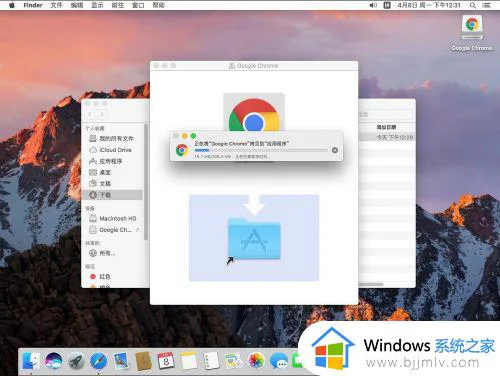This screenshot has width=500, height=376.
Task: Click the Finder search field
Action: [x=386, y=115]
